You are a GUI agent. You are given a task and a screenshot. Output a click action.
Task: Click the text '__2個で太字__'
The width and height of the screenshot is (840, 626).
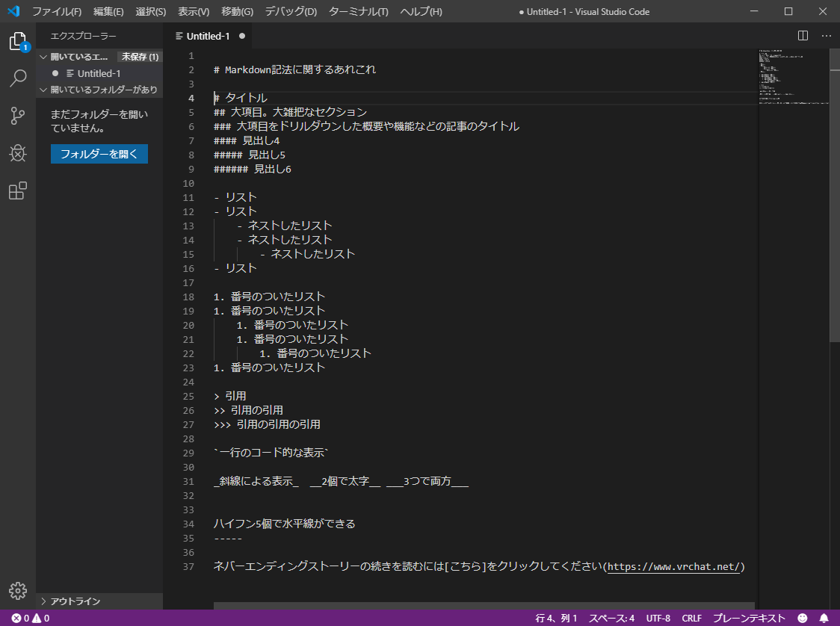click(345, 481)
